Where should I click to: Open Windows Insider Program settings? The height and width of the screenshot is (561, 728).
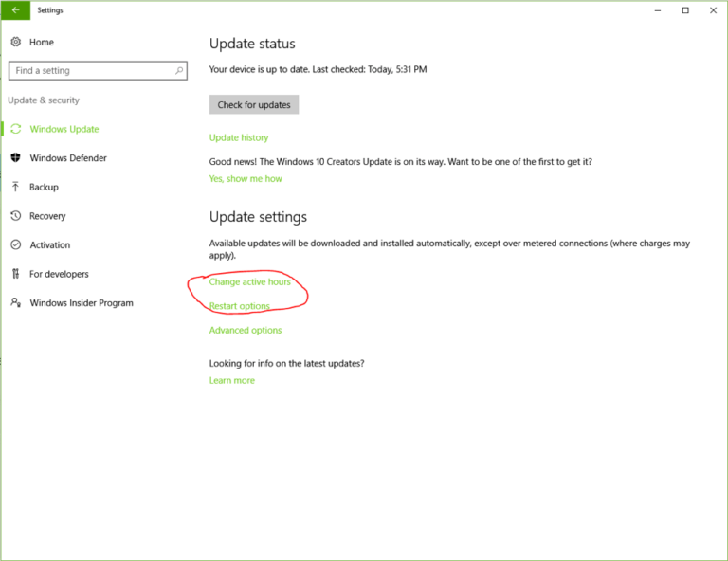[x=82, y=303]
